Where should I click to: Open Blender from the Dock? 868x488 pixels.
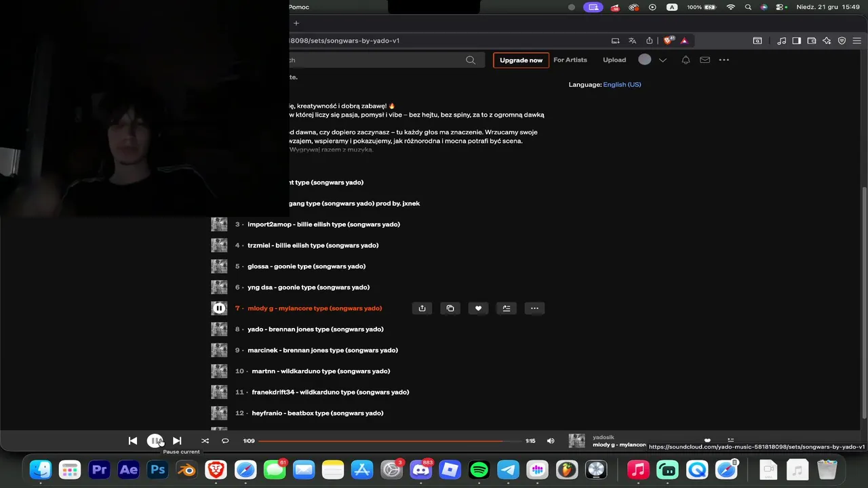point(187,469)
